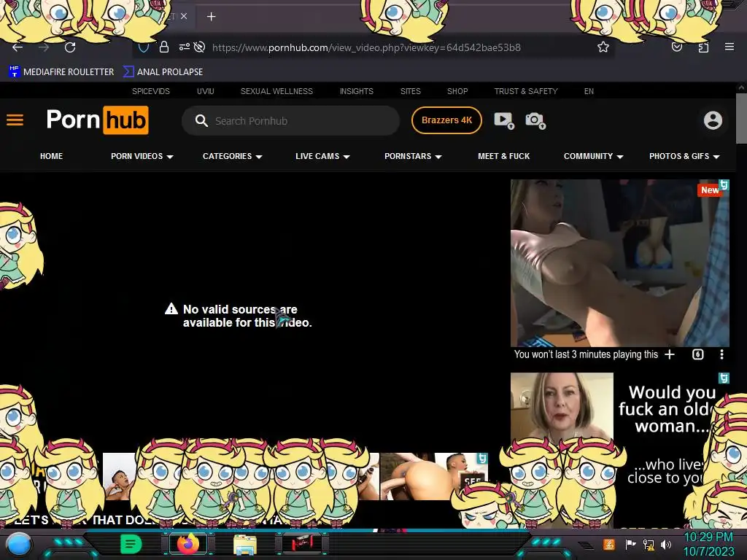Screen dimensions: 747x560
Task: Open the SITES top link
Action: 410,91
